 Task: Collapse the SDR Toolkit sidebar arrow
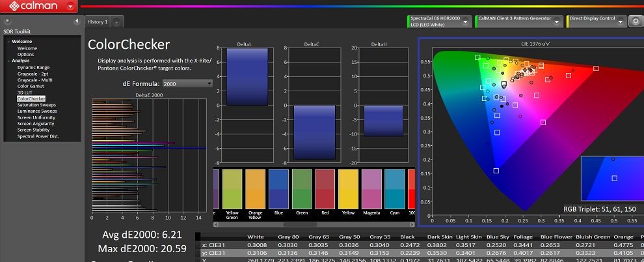point(77,21)
